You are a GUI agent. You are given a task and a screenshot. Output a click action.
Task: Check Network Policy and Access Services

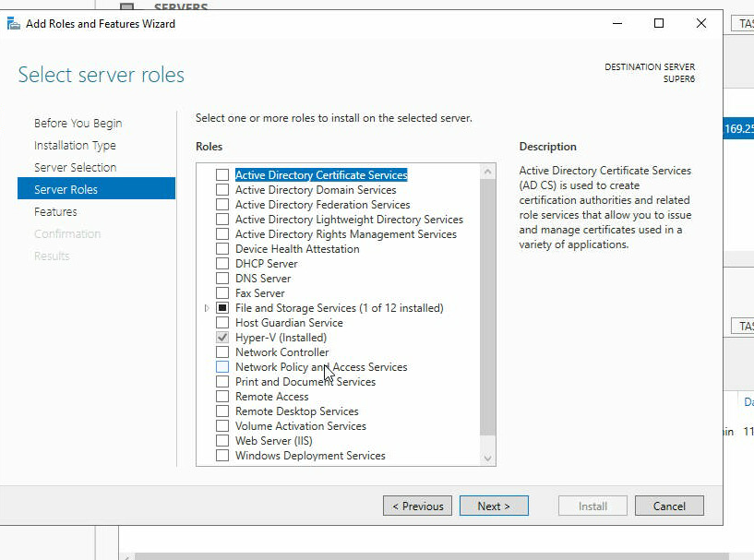[x=221, y=367]
